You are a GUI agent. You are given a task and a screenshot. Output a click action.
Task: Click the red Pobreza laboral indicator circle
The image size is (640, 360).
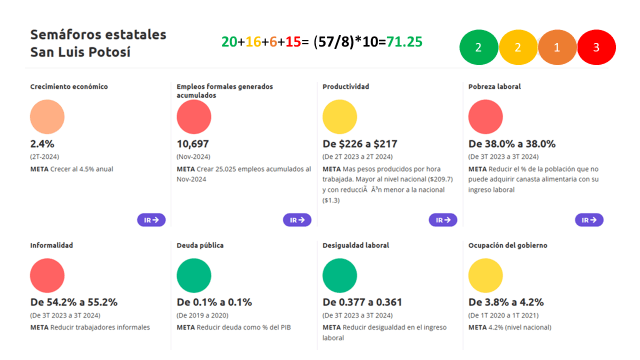[485, 117]
